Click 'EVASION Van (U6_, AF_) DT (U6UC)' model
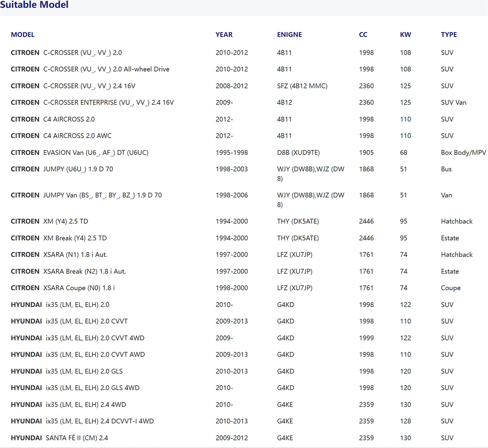The height and width of the screenshot is (448, 488). click(x=96, y=153)
